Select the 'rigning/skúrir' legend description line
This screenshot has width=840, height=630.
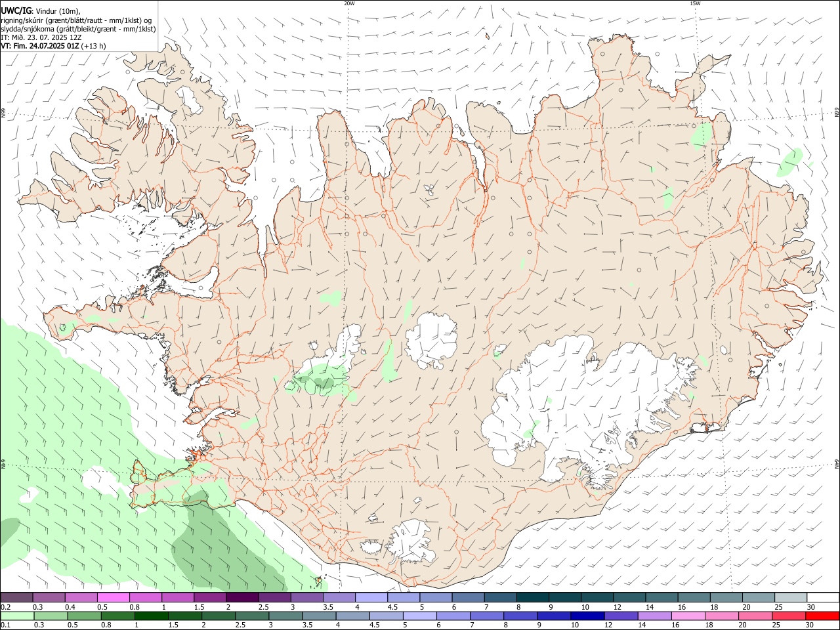click(76, 20)
